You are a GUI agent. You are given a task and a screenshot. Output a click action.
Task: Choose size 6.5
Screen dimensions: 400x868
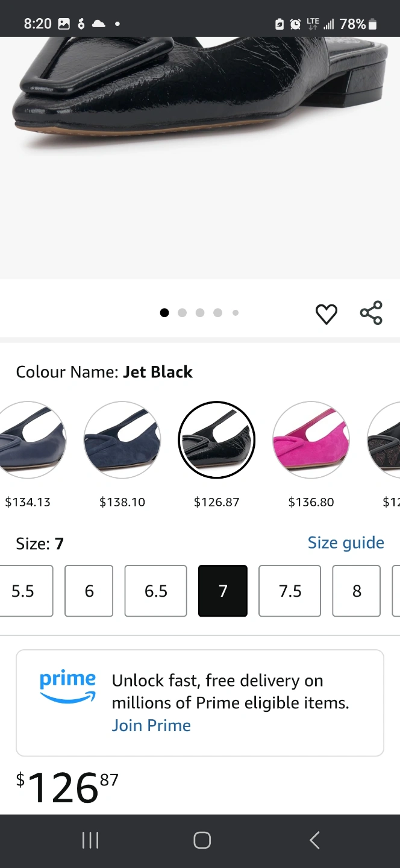tap(155, 591)
